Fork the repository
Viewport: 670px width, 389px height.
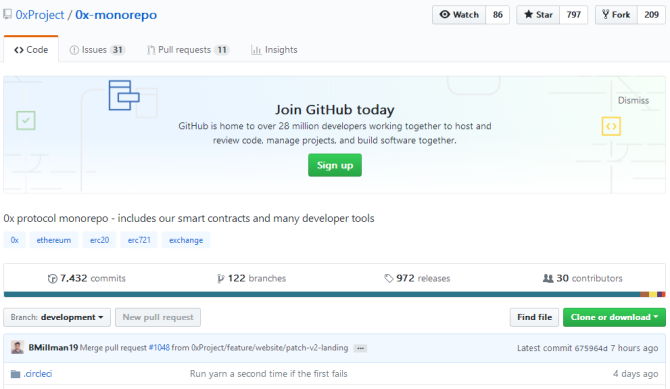click(x=616, y=15)
